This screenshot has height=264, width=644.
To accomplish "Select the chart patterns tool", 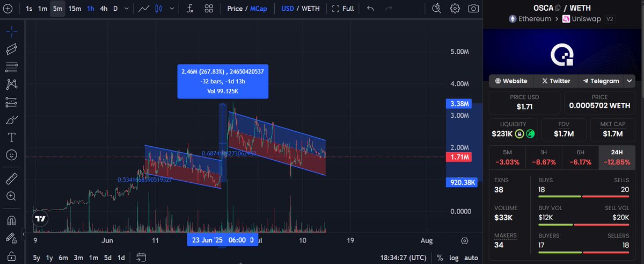I will point(11,84).
